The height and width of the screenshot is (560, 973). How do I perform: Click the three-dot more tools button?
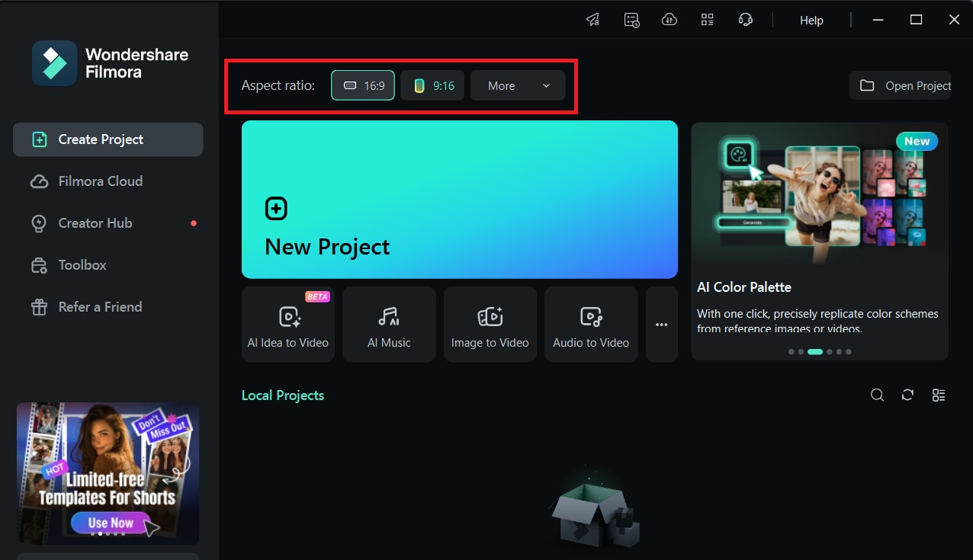662,325
